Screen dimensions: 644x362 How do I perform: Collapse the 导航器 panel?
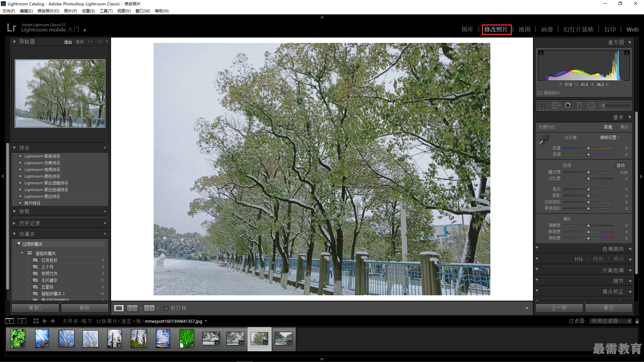(x=14, y=42)
